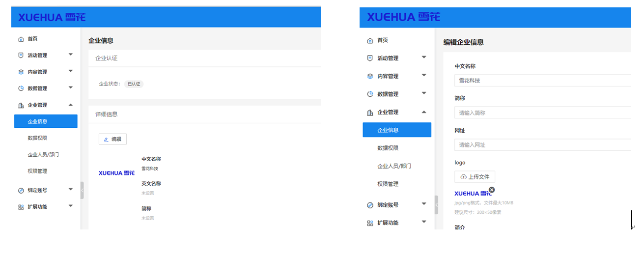Click the 数据管理 pie chart icon in right window
Viewport: 644px width, 256px height.
(x=370, y=94)
